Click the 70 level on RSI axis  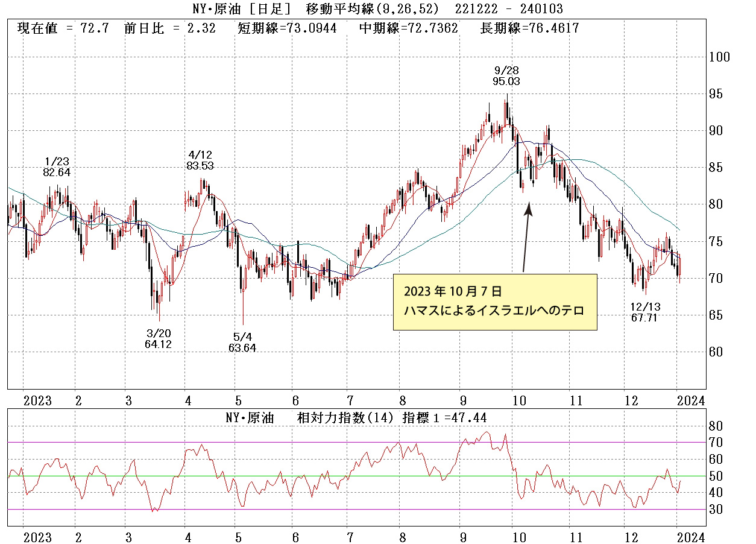(717, 443)
